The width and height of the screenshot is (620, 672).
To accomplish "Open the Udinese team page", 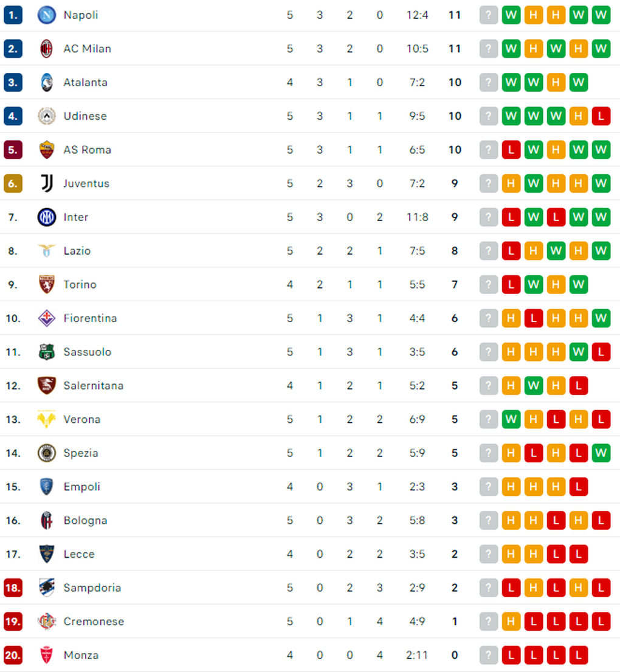I will click(85, 116).
